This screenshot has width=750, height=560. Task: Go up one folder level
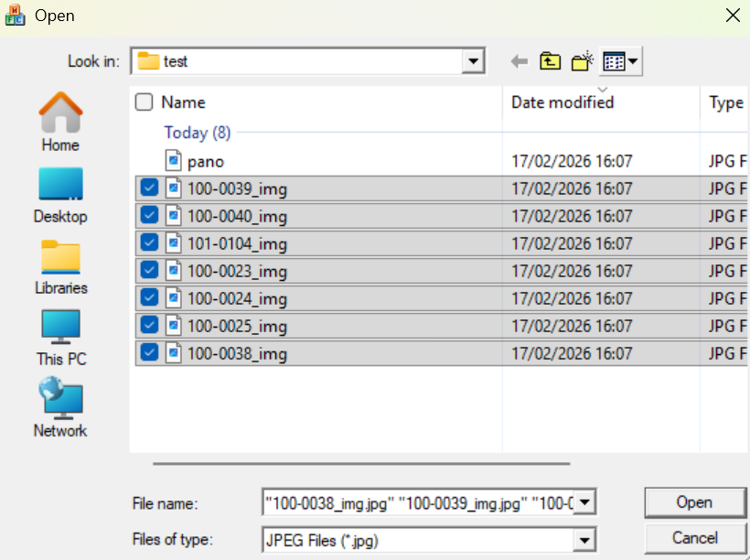click(550, 62)
